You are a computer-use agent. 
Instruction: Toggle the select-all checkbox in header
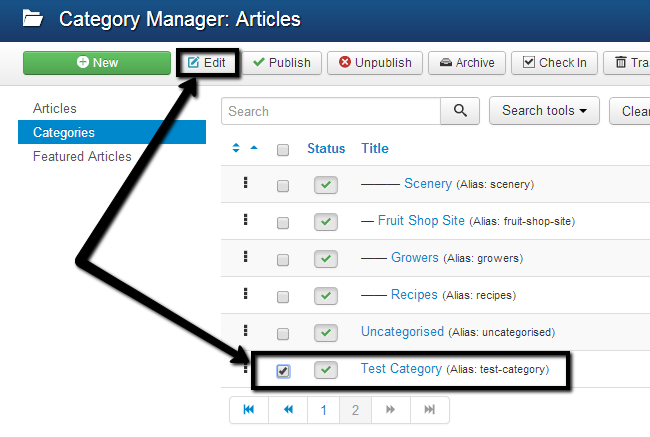283,150
